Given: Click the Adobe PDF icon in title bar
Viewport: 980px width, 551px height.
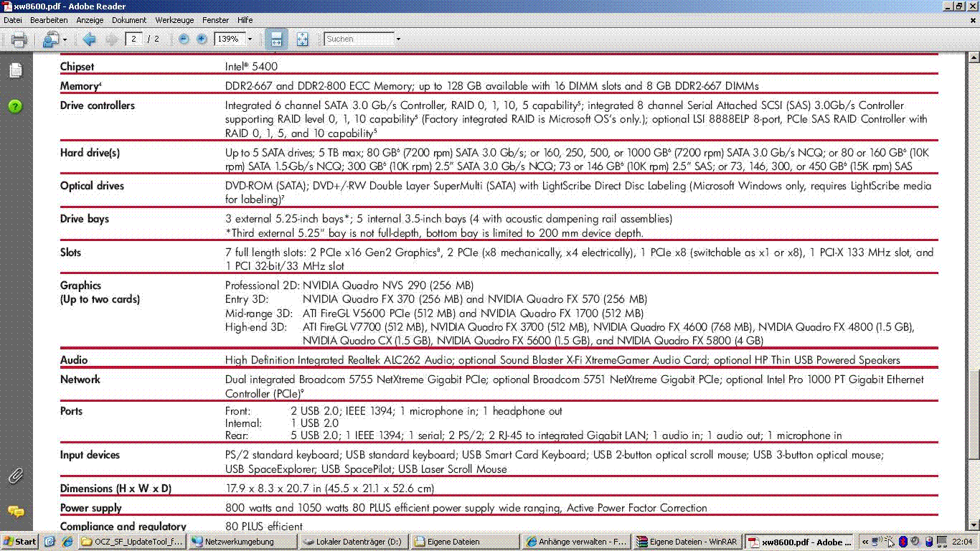Looking at the screenshot, I should point(7,6).
